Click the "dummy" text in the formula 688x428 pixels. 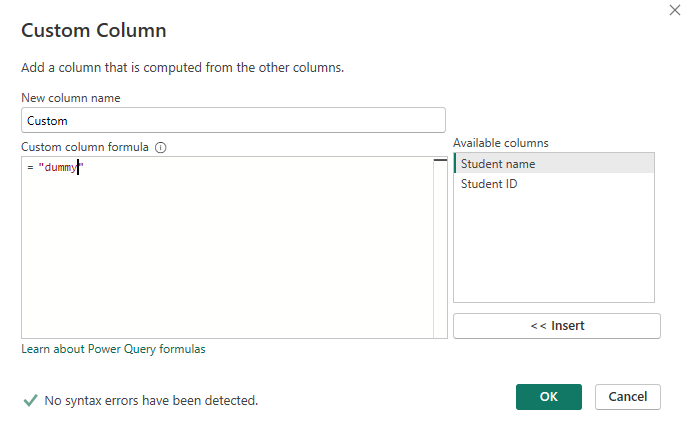pos(58,168)
